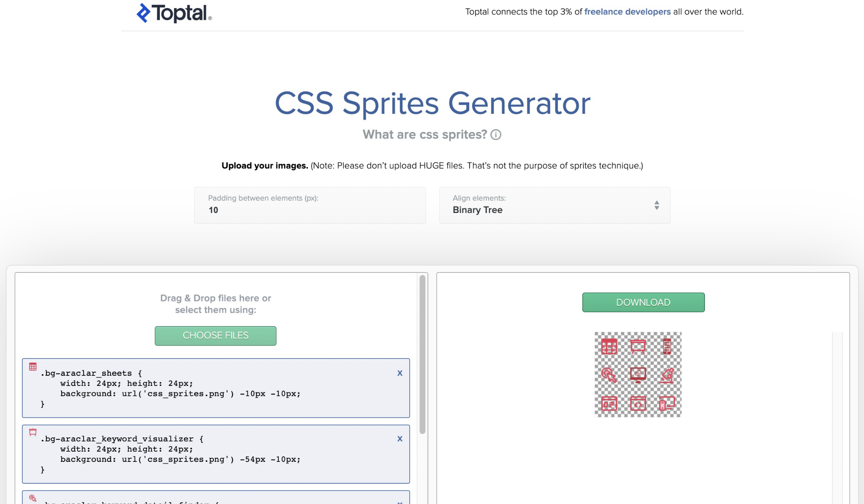Click the code window icon in sprite preview

(638, 404)
